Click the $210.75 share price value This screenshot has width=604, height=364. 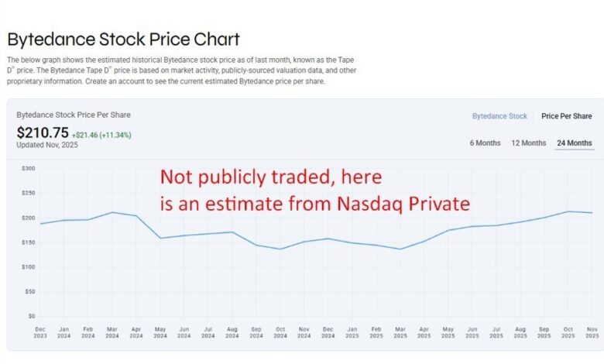tap(43, 133)
